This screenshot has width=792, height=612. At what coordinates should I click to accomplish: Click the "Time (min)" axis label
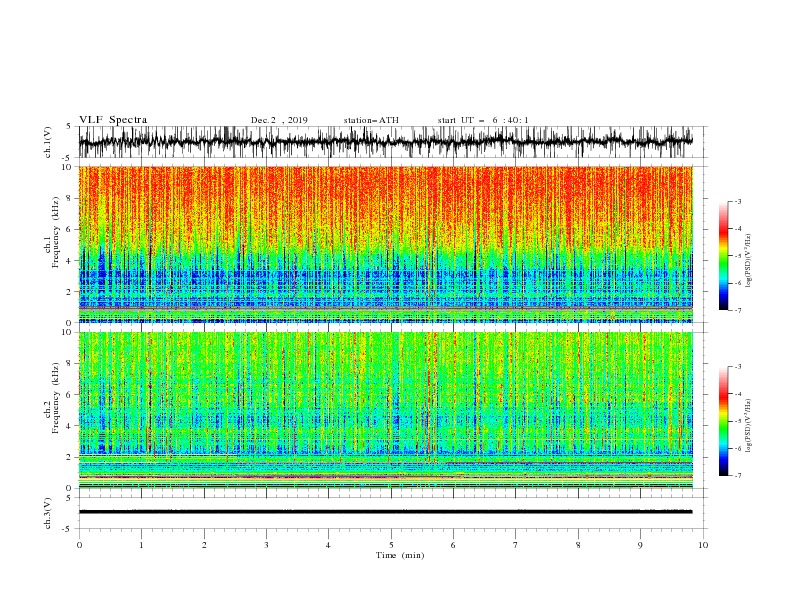pyautogui.click(x=400, y=555)
